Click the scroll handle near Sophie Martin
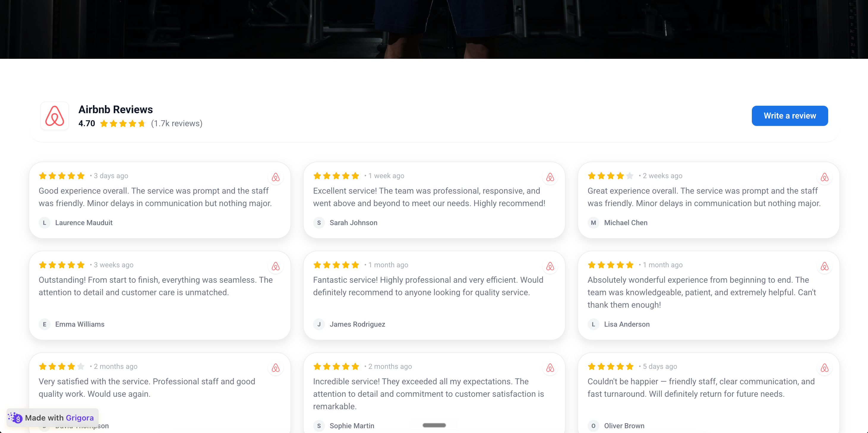Viewport: 868px width, 433px height. click(434, 425)
